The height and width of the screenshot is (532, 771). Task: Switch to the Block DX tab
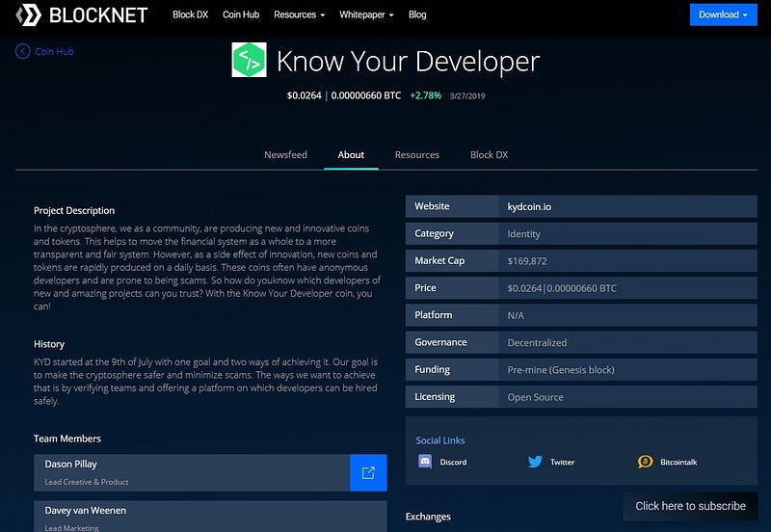click(489, 155)
